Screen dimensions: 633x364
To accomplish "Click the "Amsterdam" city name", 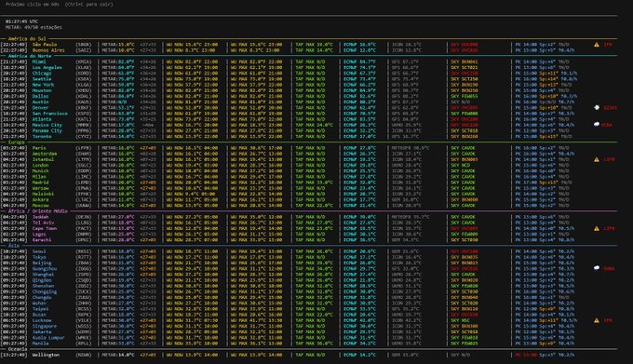I will 45,154.
